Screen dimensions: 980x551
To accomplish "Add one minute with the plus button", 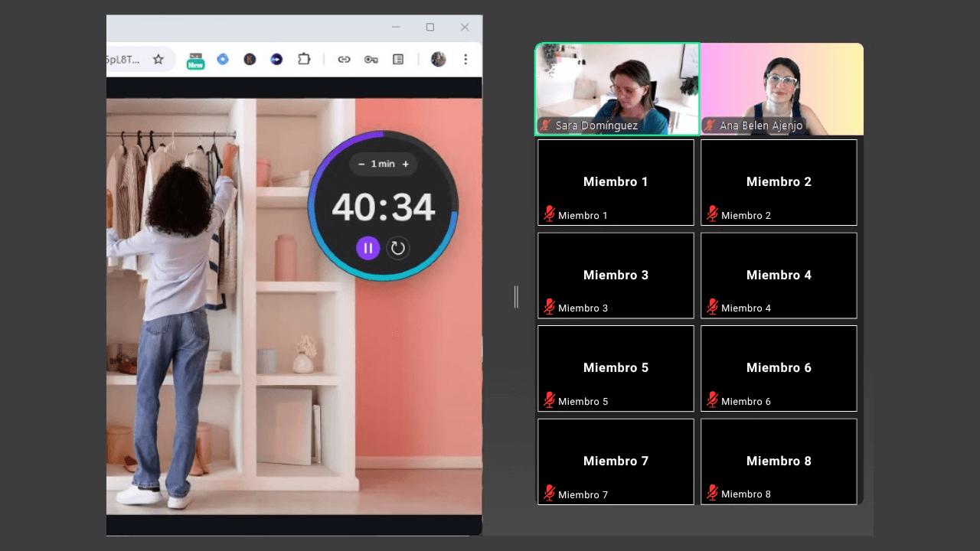I will 406,164.
